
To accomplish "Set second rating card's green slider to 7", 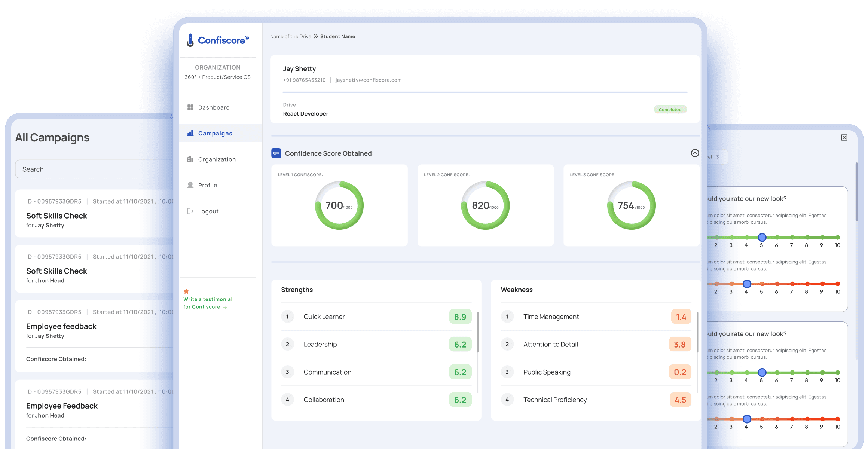I will (x=792, y=372).
